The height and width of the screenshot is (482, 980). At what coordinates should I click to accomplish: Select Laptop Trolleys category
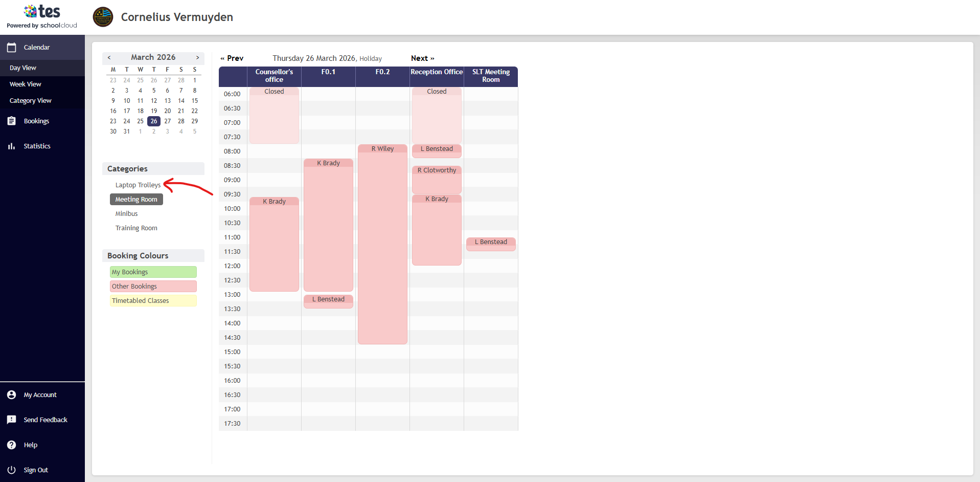click(138, 185)
